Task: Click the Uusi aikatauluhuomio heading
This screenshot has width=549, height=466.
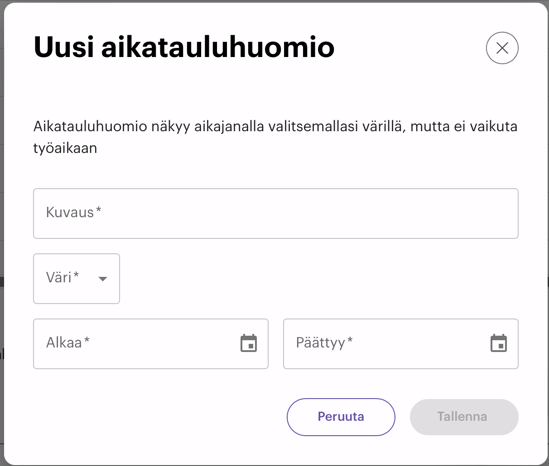Action: click(x=184, y=47)
